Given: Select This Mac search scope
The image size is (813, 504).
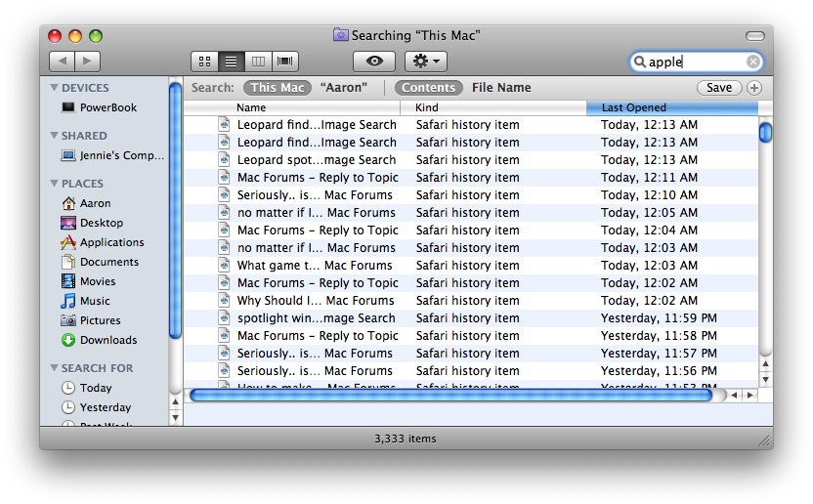Looking at the screenshot, I should tap(278, 88).
